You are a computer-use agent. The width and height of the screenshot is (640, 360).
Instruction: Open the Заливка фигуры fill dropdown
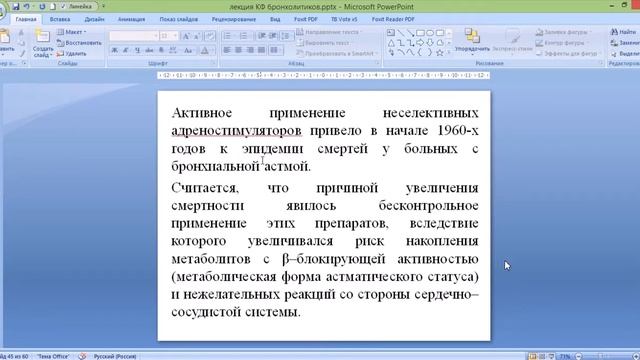(x=564, y=32)
